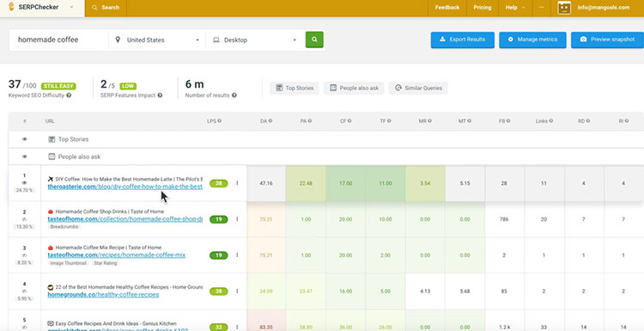Click the People also ask icon in table

click(52, 156)
